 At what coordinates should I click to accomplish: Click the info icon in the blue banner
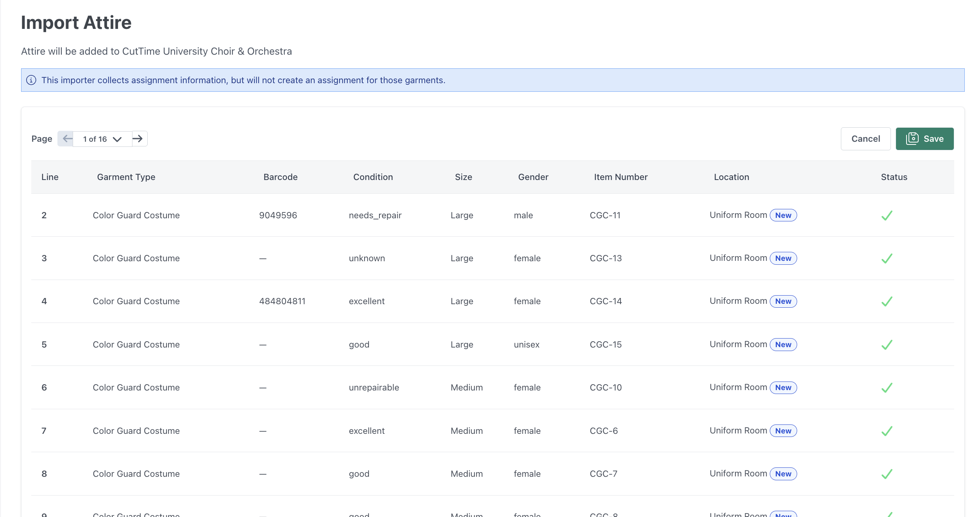click(31, 80)
